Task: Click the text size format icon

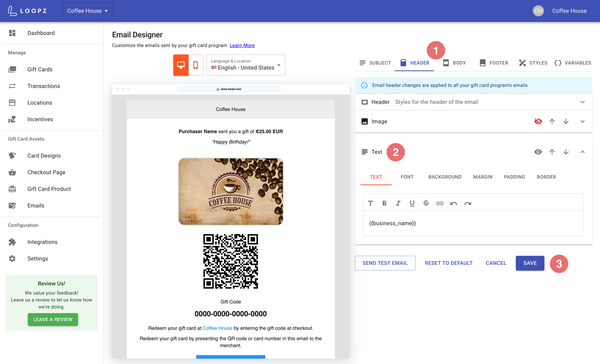Action: pyautogui.click(x=370, y=203)
